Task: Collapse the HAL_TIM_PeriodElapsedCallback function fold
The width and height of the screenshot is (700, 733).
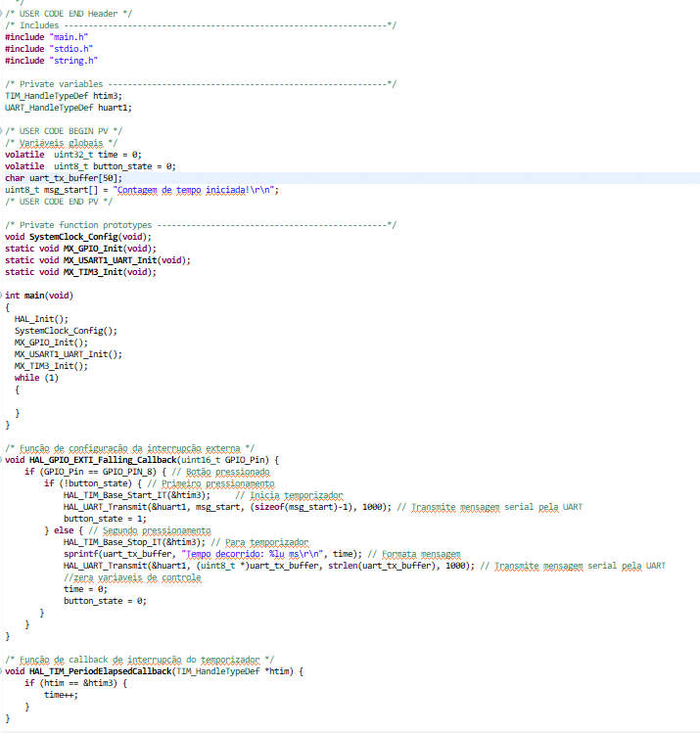Action: click(x=2, y=670)
